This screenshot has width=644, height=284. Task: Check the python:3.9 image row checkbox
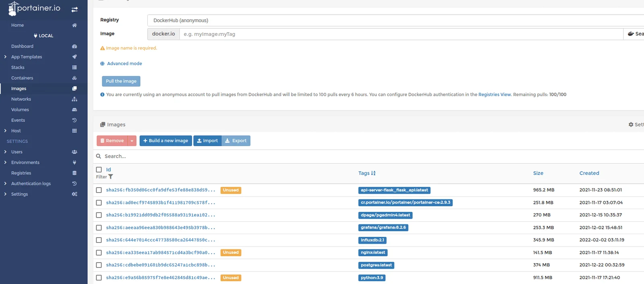click(99, 278)
